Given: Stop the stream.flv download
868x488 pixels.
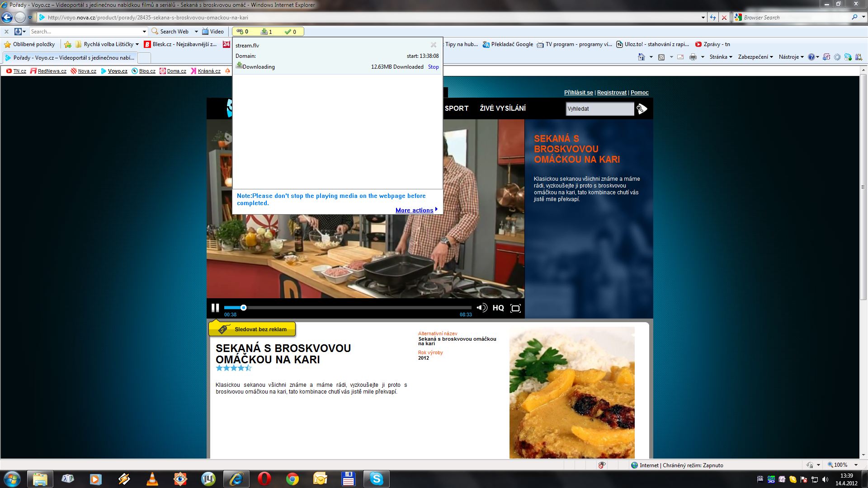Looking at the screenshot, I should [x=433, y=67].
